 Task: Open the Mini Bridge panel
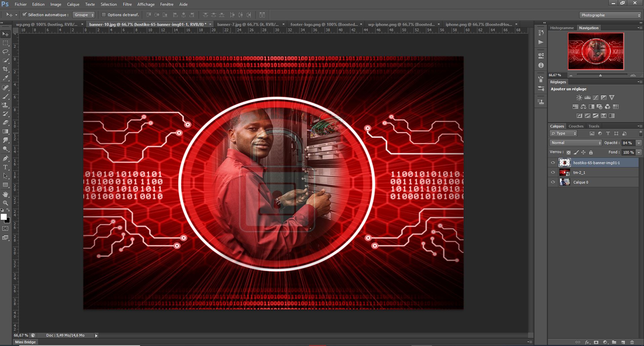(26, 342)
